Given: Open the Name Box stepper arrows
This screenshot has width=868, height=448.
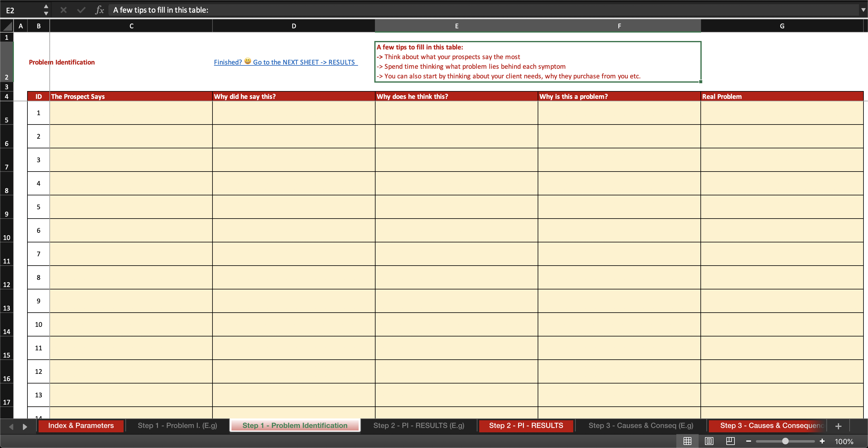Looking at the screenshot, I should 46,10.
